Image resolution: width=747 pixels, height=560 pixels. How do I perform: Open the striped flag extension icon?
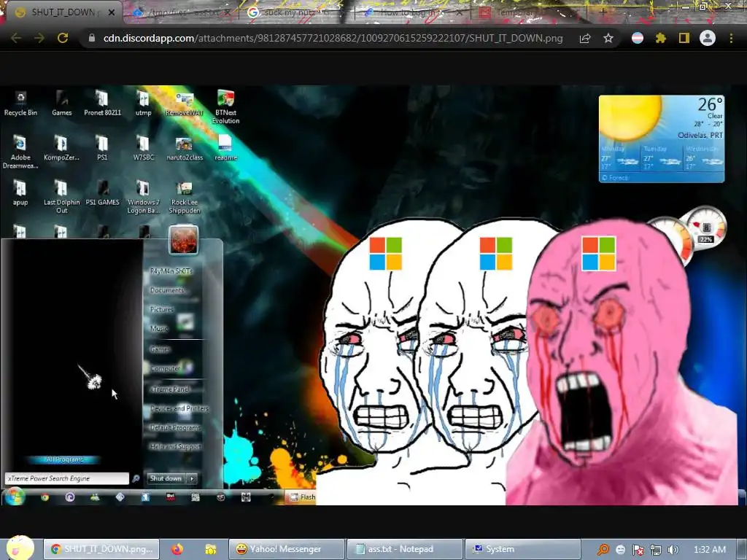[638, 38]
